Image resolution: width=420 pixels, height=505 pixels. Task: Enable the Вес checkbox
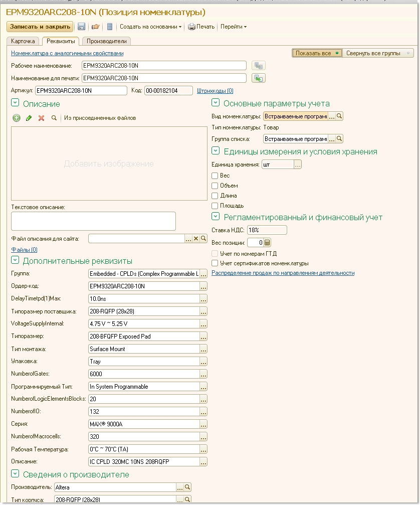tap(215, 176)
